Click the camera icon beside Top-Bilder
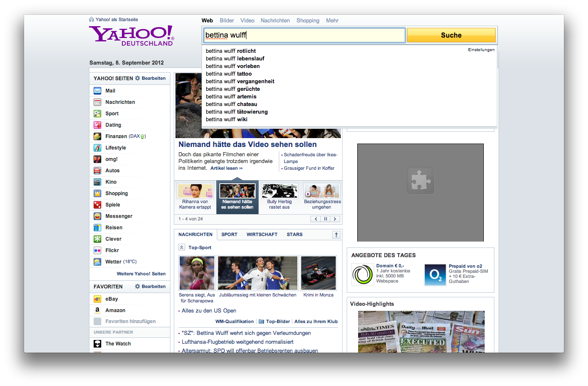The image size is (588, 386). (262, 322)
